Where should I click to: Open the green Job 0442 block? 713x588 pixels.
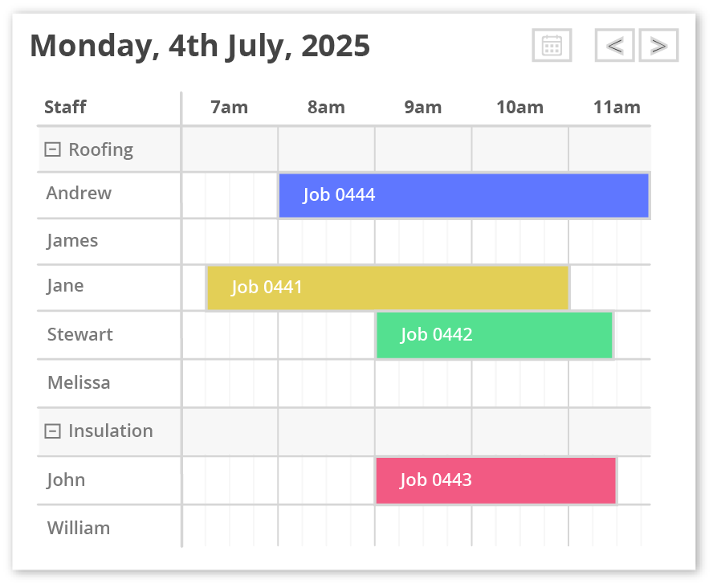494,335
